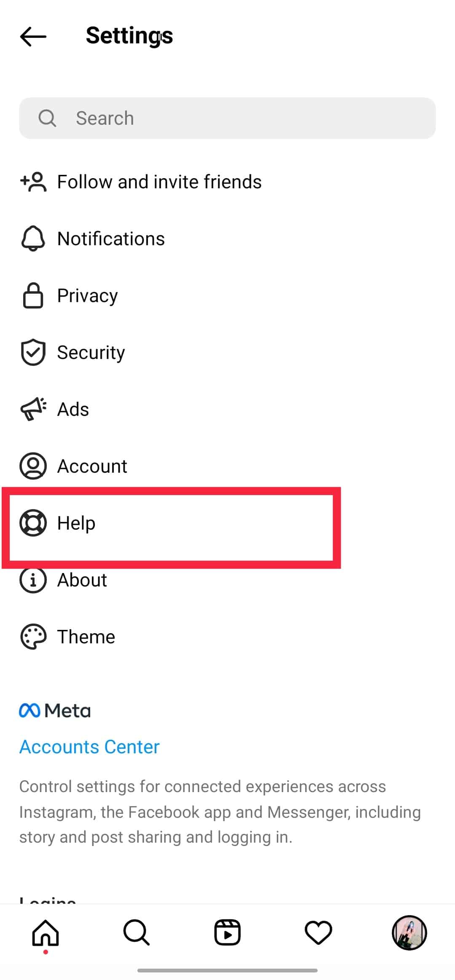Tap the Security shield icon
455x980 pixels.
click(33, 352)
